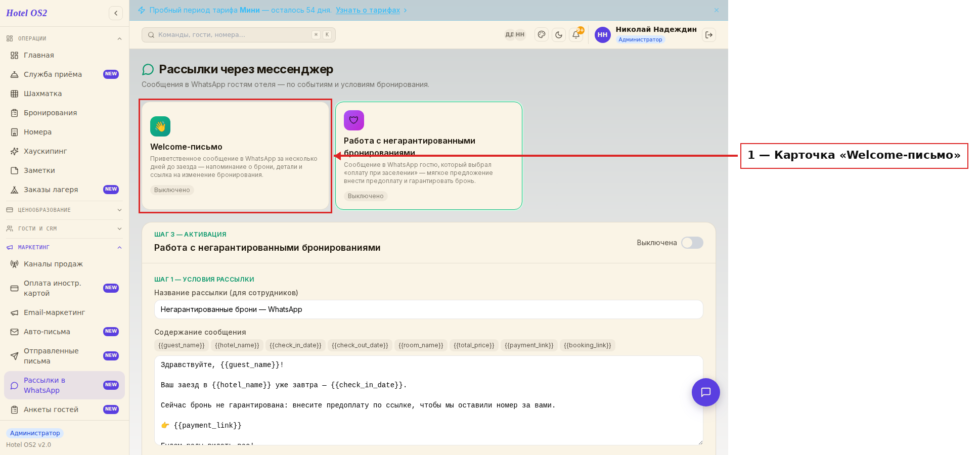Click the Email-маркетинг megaphone icon
This screenshot has height=455, width=980.
pos(14,312)
